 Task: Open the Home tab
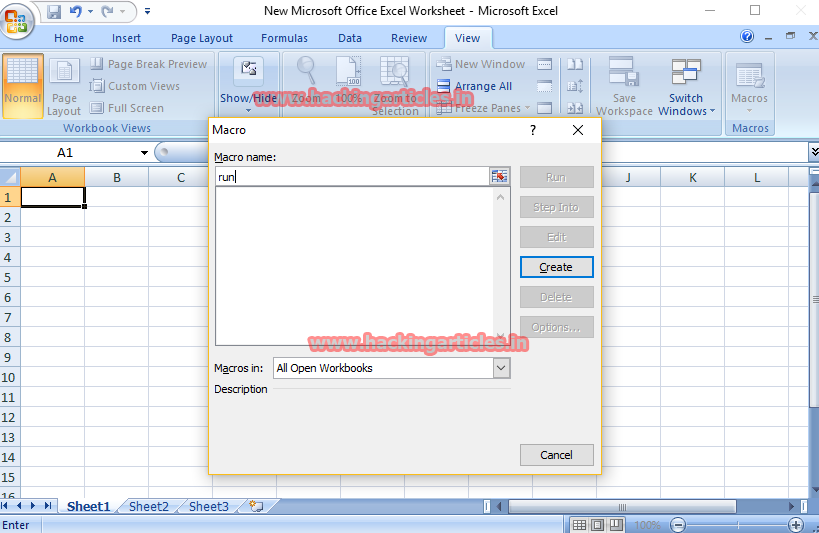click(x=69, y=38)
